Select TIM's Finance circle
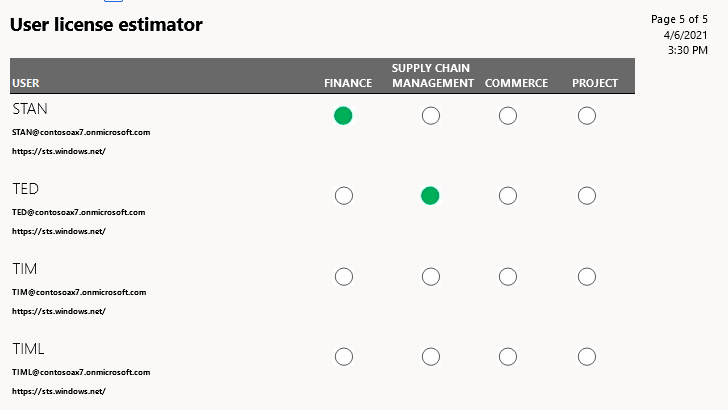This screenshot has width=728, height=410. 344,277
